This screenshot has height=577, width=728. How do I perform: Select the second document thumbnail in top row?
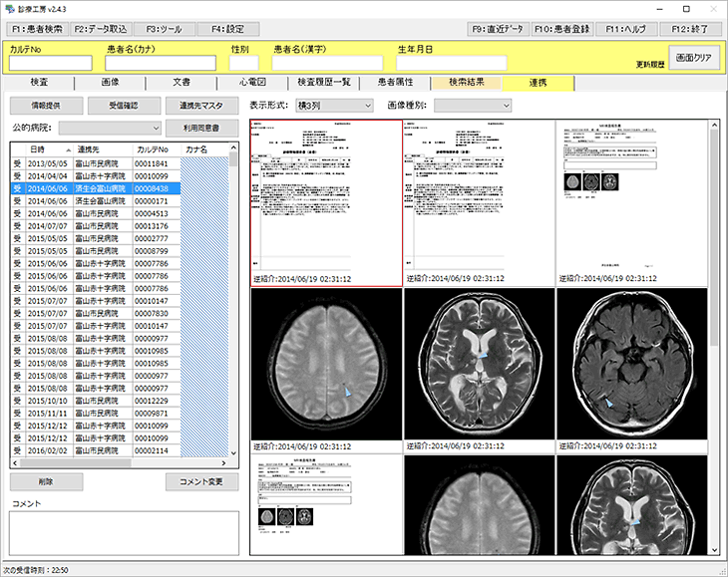coord(479,202)
